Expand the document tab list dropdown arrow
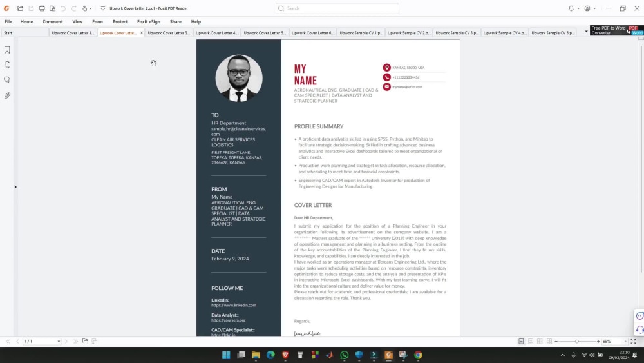 (586, 31)
